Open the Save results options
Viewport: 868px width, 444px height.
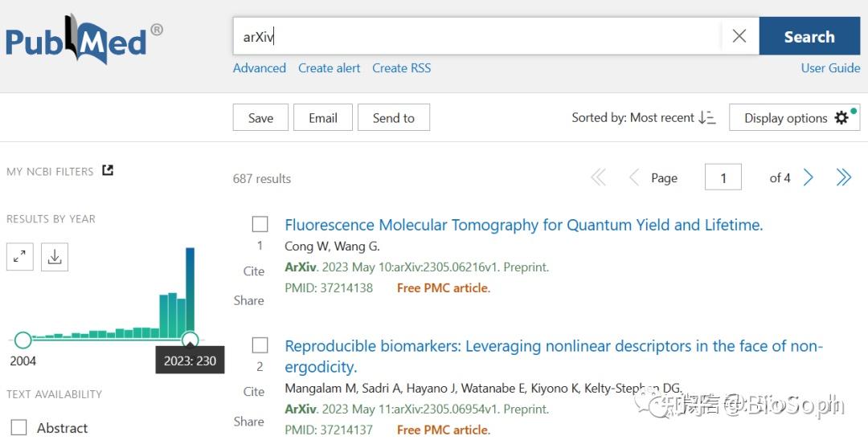260,117
